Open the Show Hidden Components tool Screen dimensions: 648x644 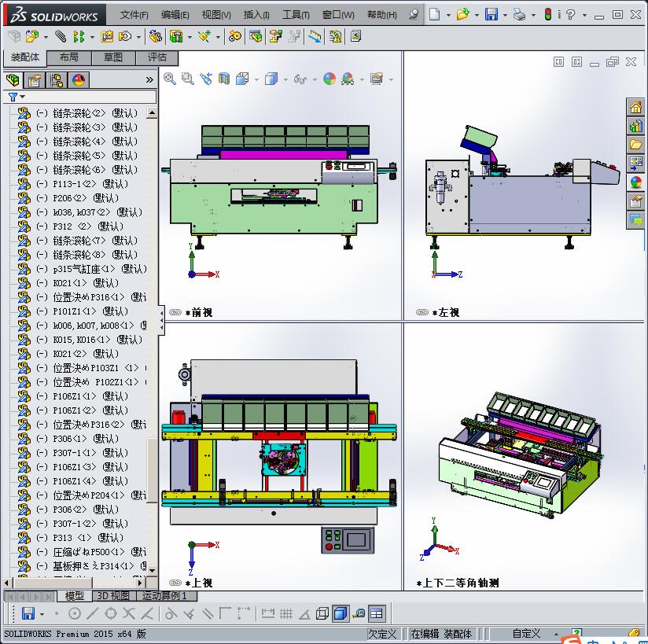coord(156,36)
